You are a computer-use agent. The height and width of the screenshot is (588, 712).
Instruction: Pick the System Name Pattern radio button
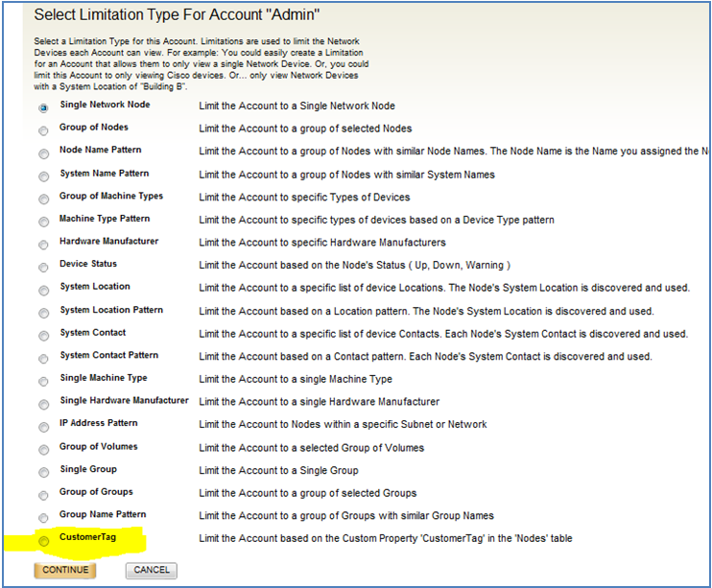tap(43, 176)
